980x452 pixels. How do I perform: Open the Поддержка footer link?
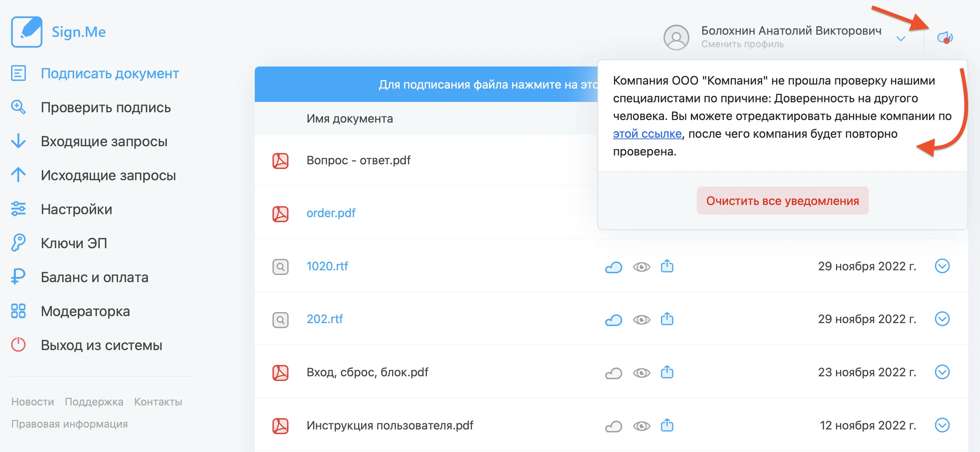pos(93,402)
